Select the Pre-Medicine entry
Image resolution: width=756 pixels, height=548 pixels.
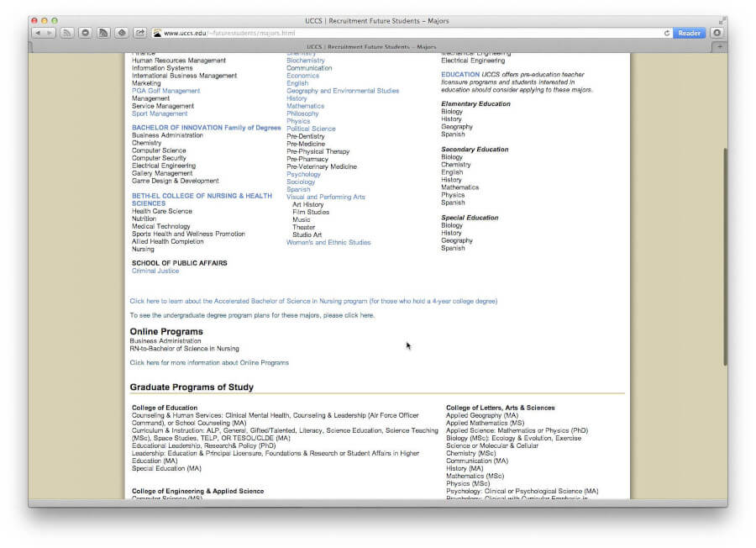pyautogui.click(x=306, y=144)
